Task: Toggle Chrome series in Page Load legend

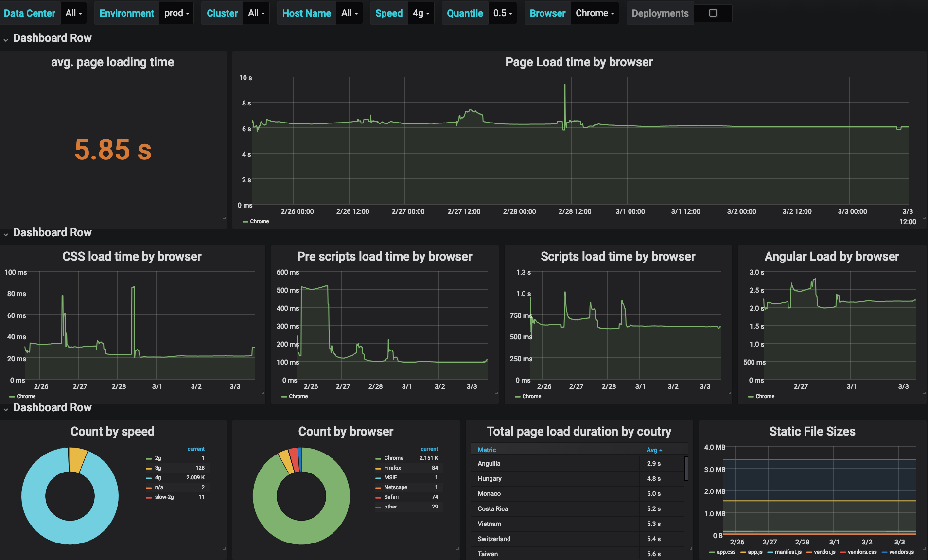Action: [x=259, y=221]
